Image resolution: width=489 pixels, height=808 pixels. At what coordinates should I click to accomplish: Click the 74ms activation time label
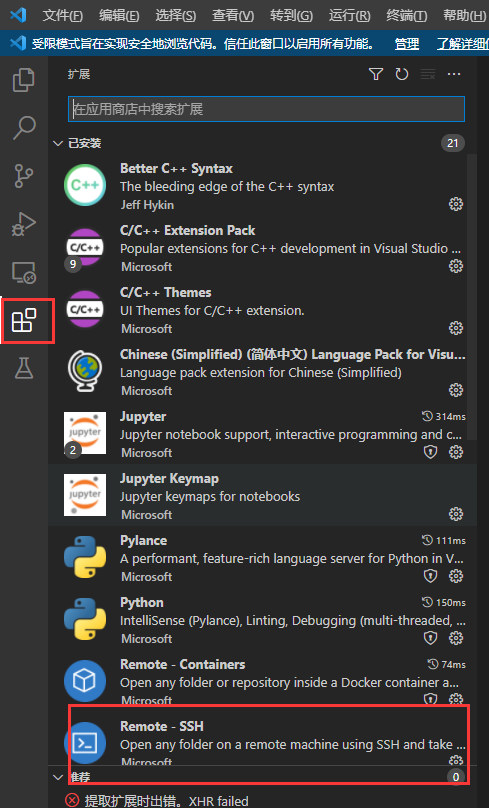click(x=446, y=664)
